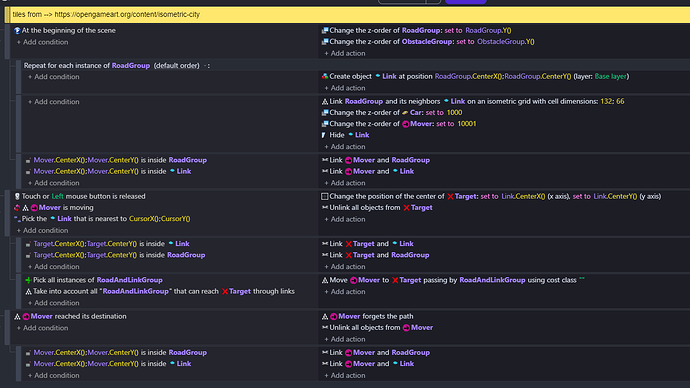690x388 pixels.
Task: Click z-order icon of the 'set to 10001' action
Action: pos(325,124)
